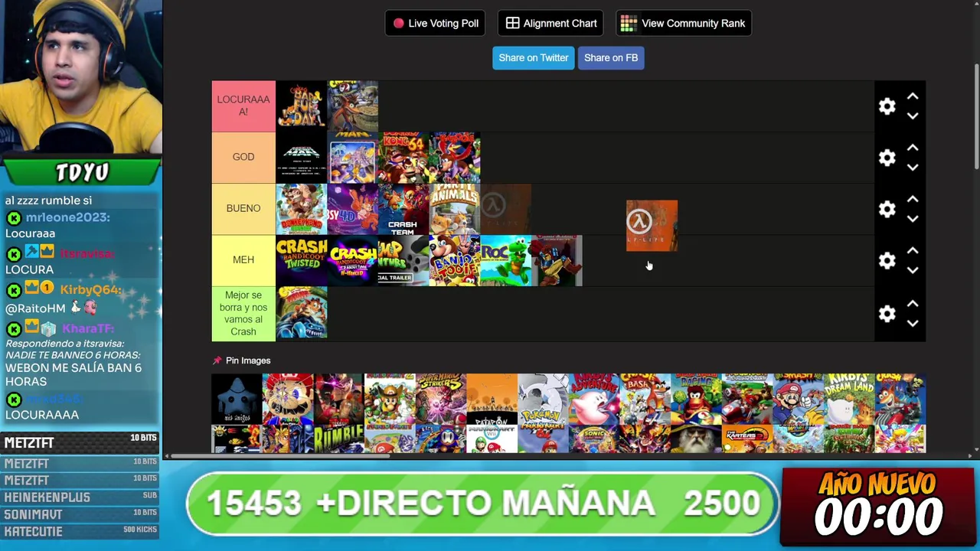Open settings gear for BUENO tier
Image resolution: width=980 pixels, height=551 pixels.
pyautogui.click(x=887, y=209)
